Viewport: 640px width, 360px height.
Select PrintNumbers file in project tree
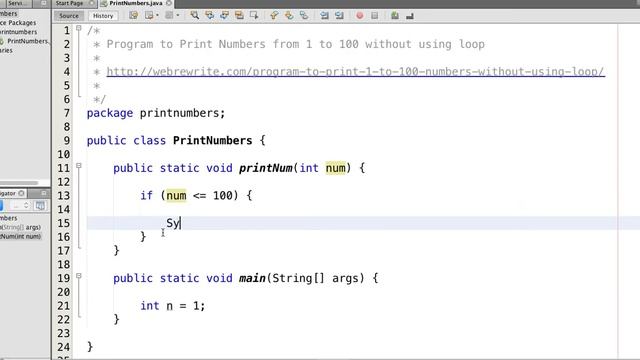[27, 41]
